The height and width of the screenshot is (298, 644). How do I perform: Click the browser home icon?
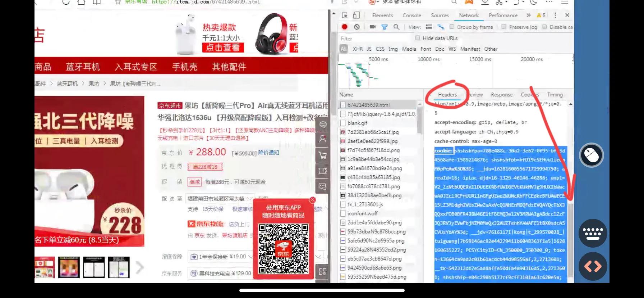coord(81,2)
